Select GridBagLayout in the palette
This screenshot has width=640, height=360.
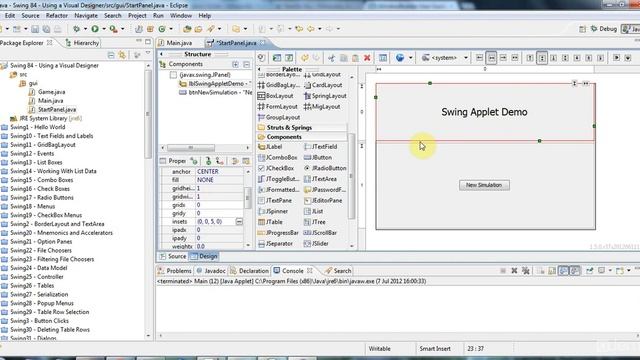point(279,85)
